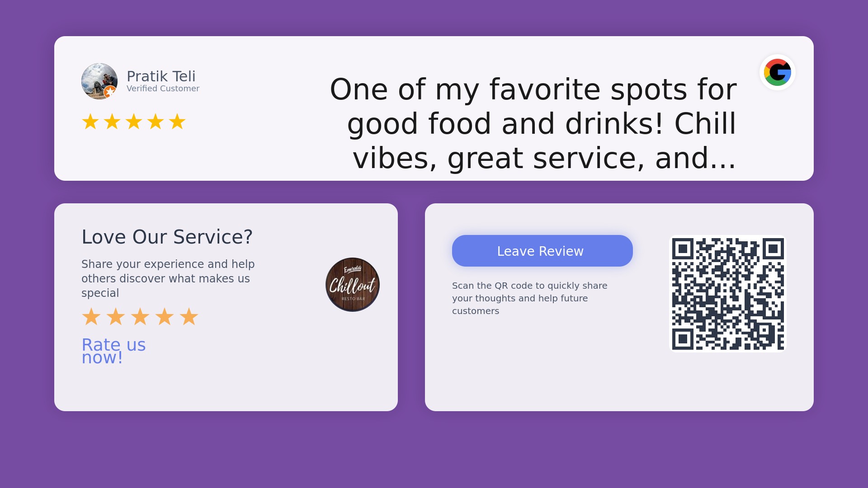Screen dimensions: 868x488
Task: Rate one star under Love Our Service
Action: point(91,317)
